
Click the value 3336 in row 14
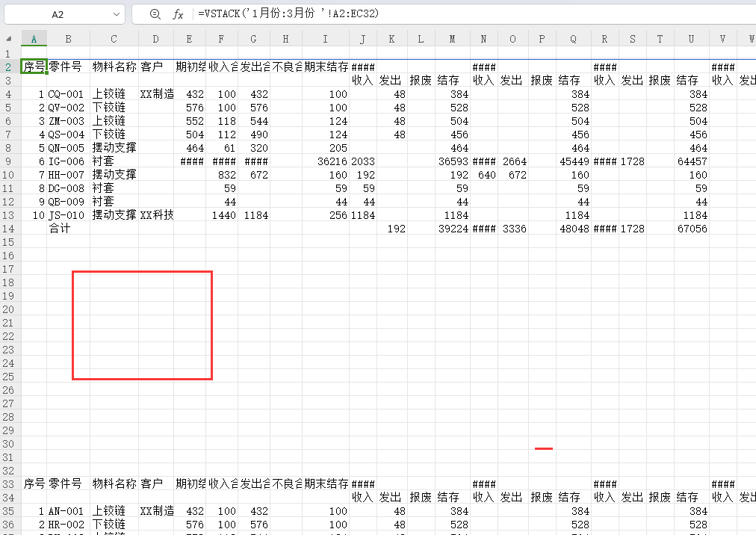click(513, 229)
